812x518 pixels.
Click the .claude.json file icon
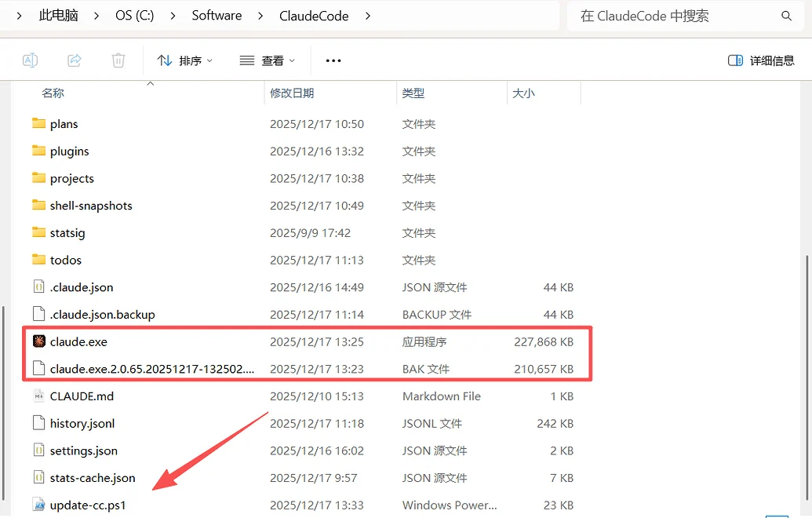pos(39,286)
